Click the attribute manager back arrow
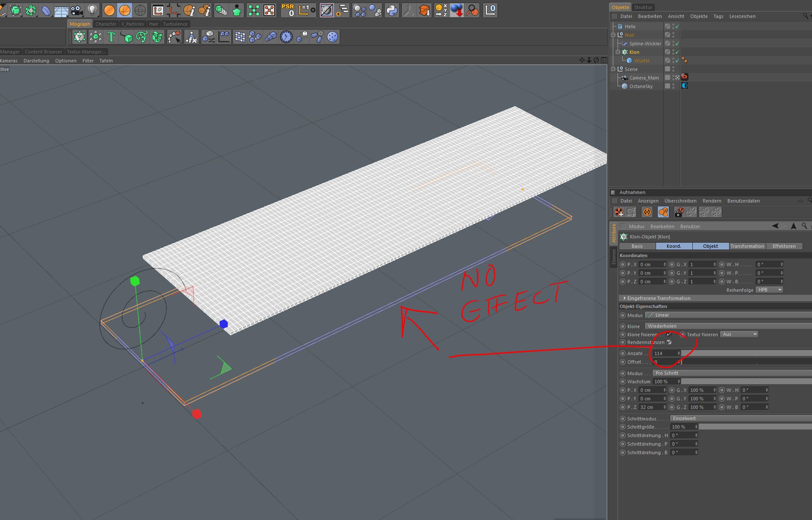This screenshot has width=812, height=520. [x=775, y=226]
